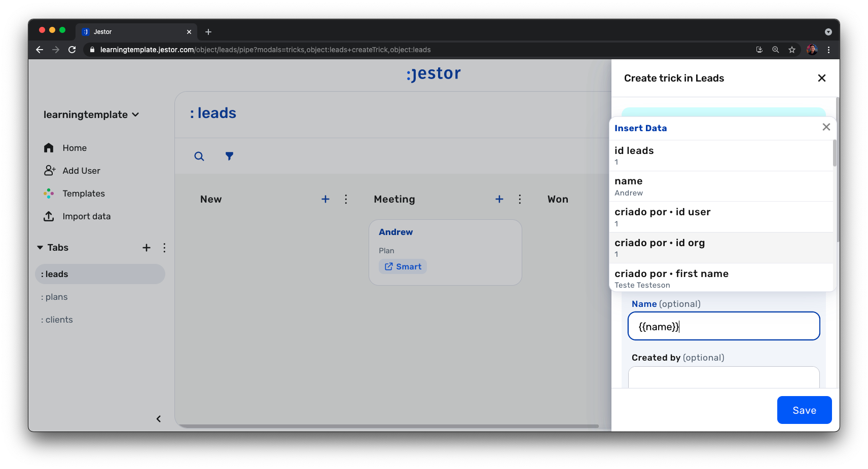
Task: Open the Chrome profile avatar
Action: tap(812, 50)
